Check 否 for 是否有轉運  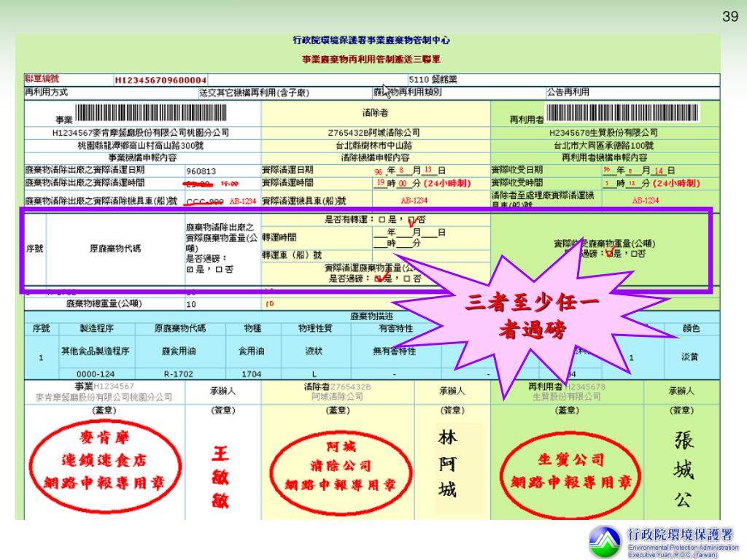[x=412, y=220]
